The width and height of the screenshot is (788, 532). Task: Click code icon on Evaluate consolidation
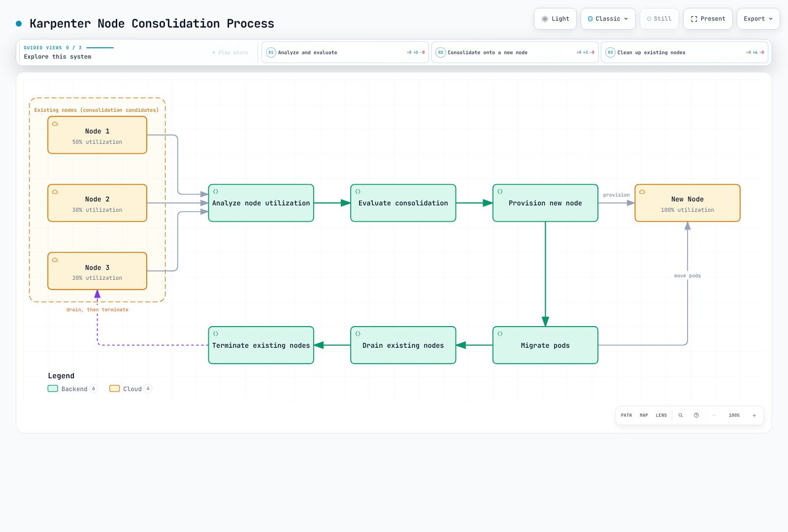358,192
